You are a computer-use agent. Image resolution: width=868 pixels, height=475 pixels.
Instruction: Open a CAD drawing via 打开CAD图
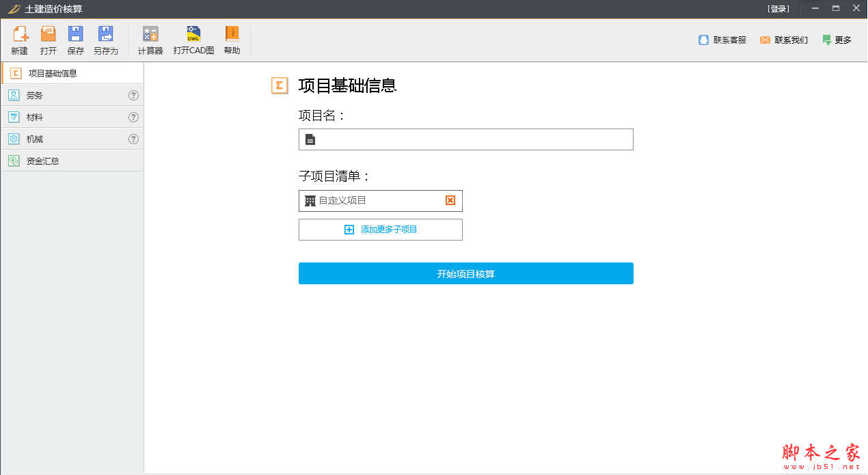coord(193,35)
